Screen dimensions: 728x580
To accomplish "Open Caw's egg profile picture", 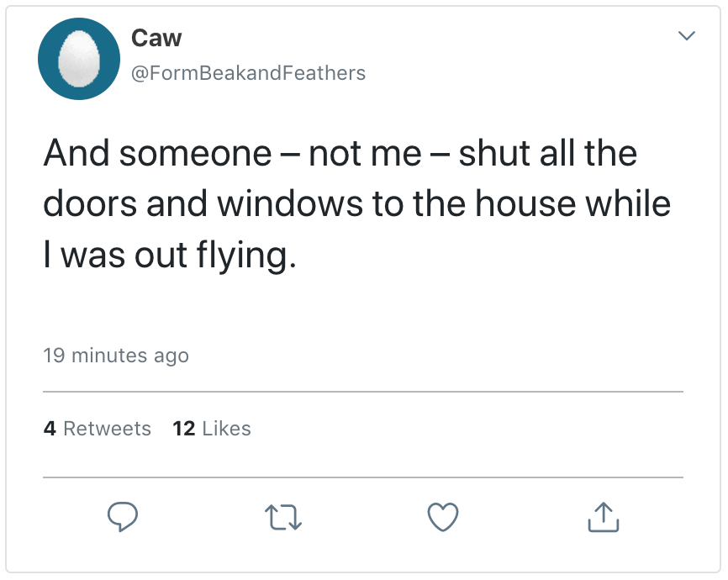I will 80,57.
